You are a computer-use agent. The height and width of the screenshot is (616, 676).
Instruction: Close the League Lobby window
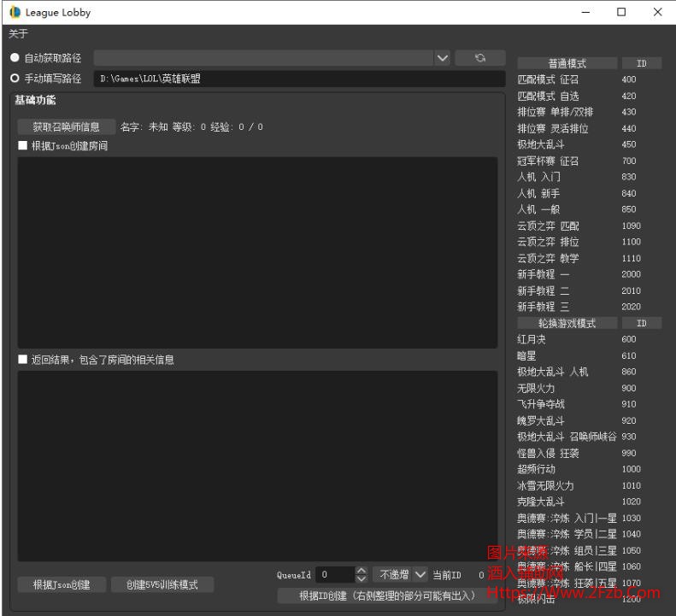(656, 13)
